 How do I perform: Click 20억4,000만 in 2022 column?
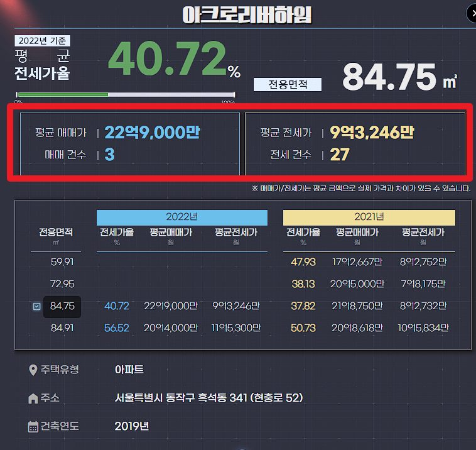pos(171,328)
